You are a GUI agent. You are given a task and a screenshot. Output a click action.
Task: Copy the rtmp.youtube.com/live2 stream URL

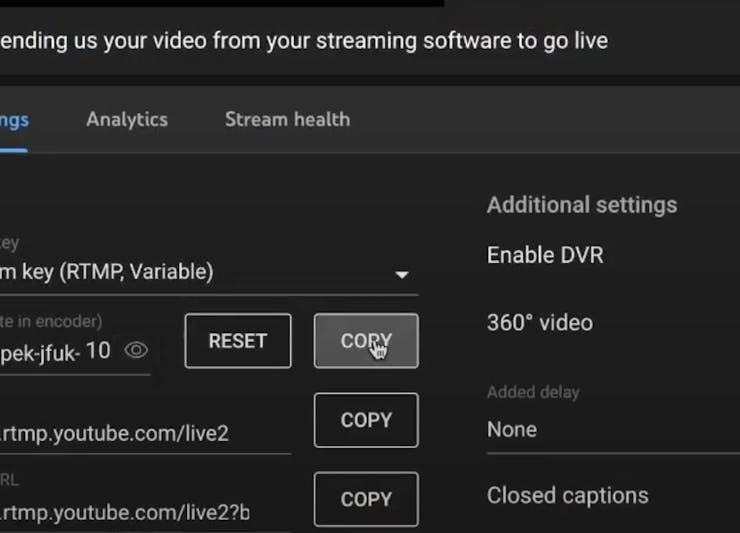pyautogui.click(x=366, y=420)
